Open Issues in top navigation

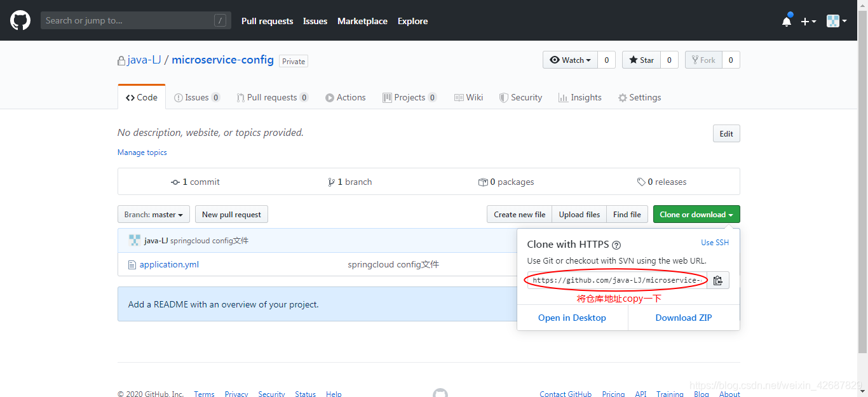tap(315, 21)
